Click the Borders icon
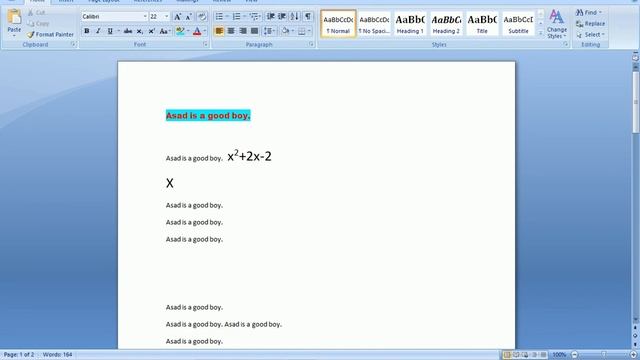 (x=302, y=31)
